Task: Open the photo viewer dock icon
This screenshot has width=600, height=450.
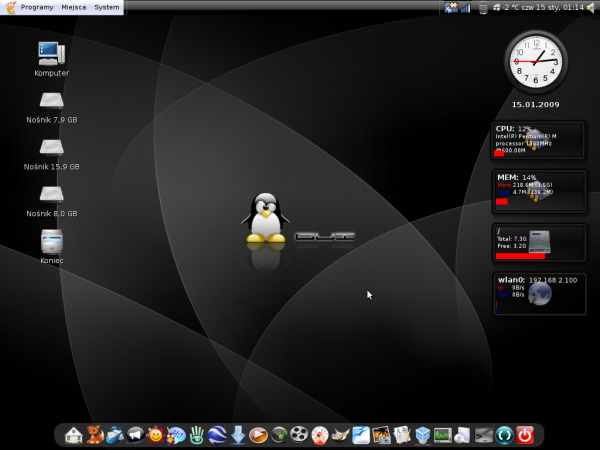Action: (381, 435)
